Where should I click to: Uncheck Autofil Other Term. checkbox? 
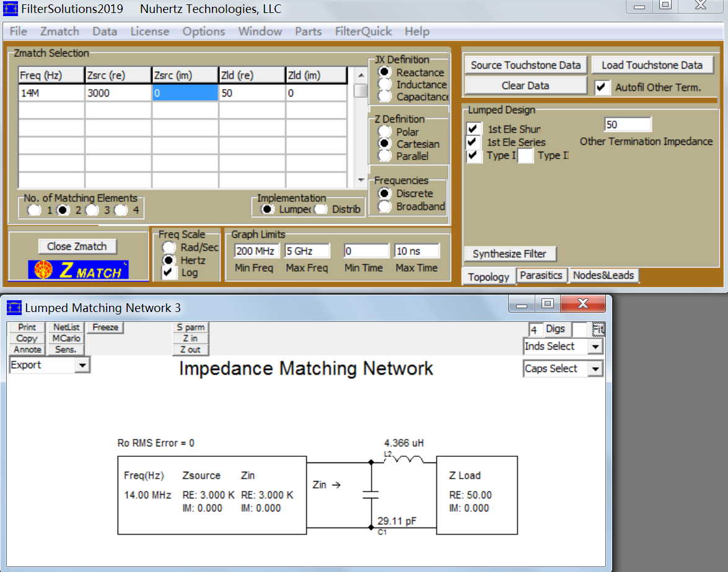click(x=601, y=88)
